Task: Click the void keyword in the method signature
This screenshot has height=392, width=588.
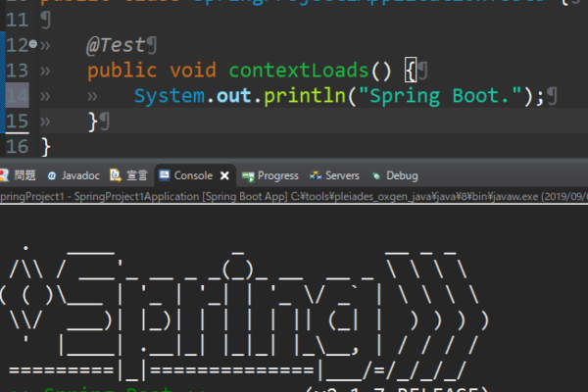Action: coord(193,71)
